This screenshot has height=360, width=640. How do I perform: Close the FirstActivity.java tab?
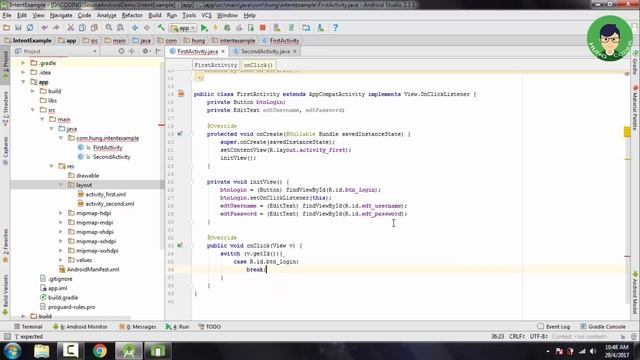[223, 51]
